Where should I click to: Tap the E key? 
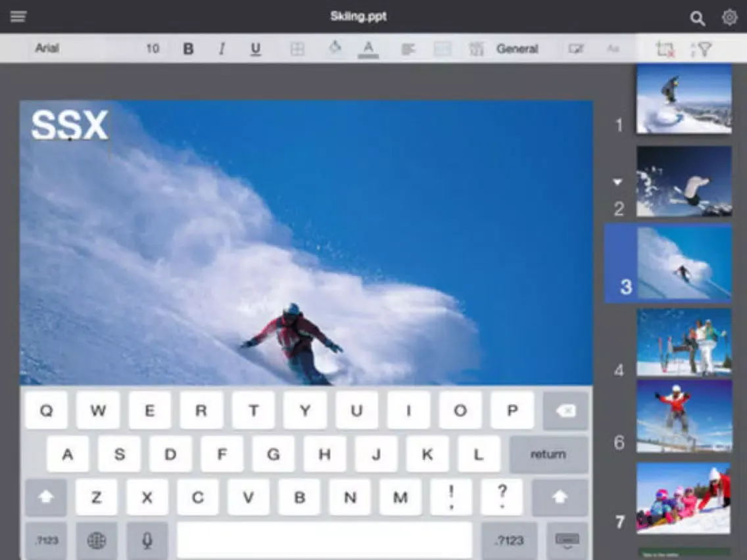[x=149, y=411]
